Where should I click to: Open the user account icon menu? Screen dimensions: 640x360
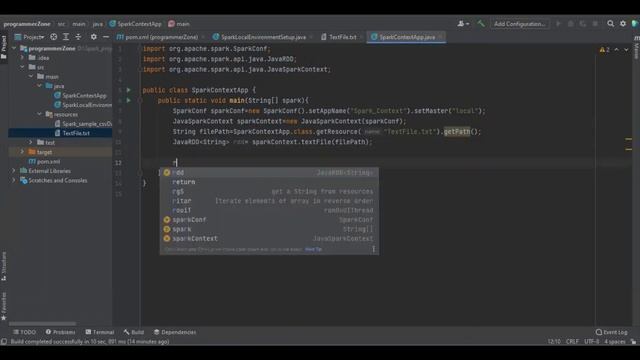coord(463,24)
